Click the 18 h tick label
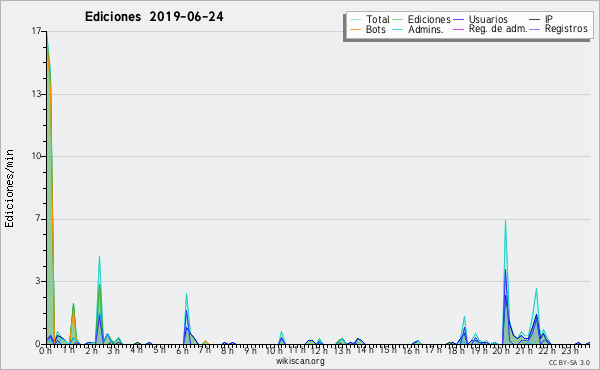This screenshot has height=370, width=600. pos(457,350)
